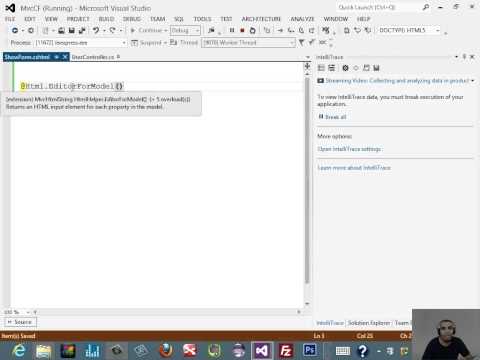Click the Save file icon

pos(71,30)
